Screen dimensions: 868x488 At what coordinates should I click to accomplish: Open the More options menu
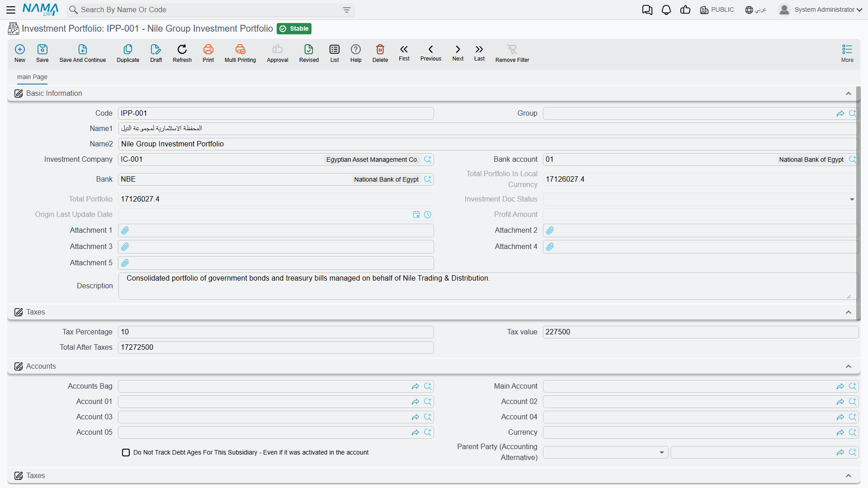coord(847,53)
